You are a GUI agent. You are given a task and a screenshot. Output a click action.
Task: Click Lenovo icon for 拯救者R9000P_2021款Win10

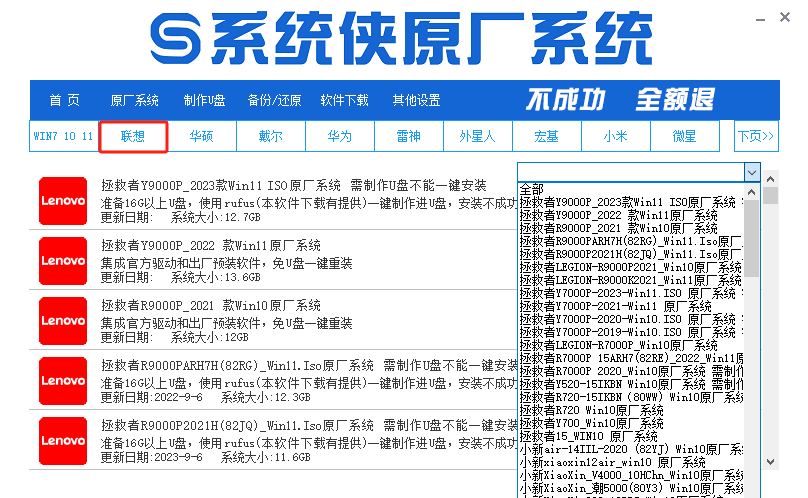point(63,321)
